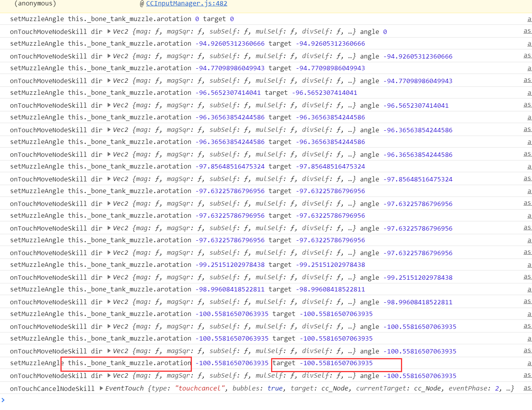Click setMuzzleAngle log with target -97.85648516475324
Image resolution: width=532 pixels, height=410 pixels.
[188, 166]
